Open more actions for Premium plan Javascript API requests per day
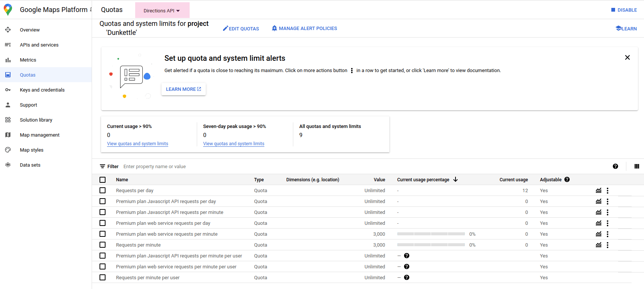The height and width of the screenshot is (289, 644). pyautogui.click(x=607, y=202)
